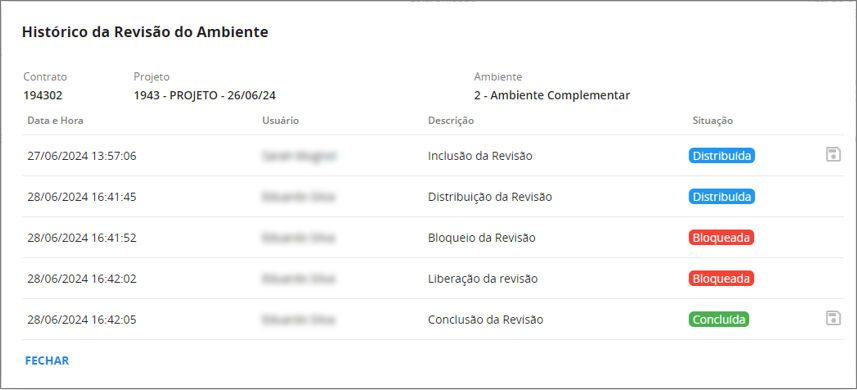The width and height of the screenshot is (857, 390).
Task: Click the save icon in Conclusão da Revisão row
Action: [x=833, y=318]
